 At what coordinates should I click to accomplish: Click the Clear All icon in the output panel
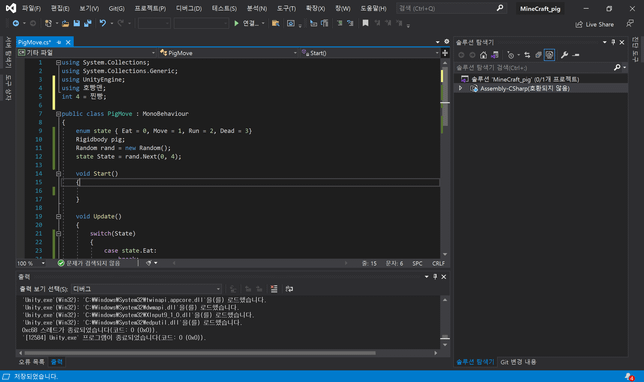click(x=274, y=289)
